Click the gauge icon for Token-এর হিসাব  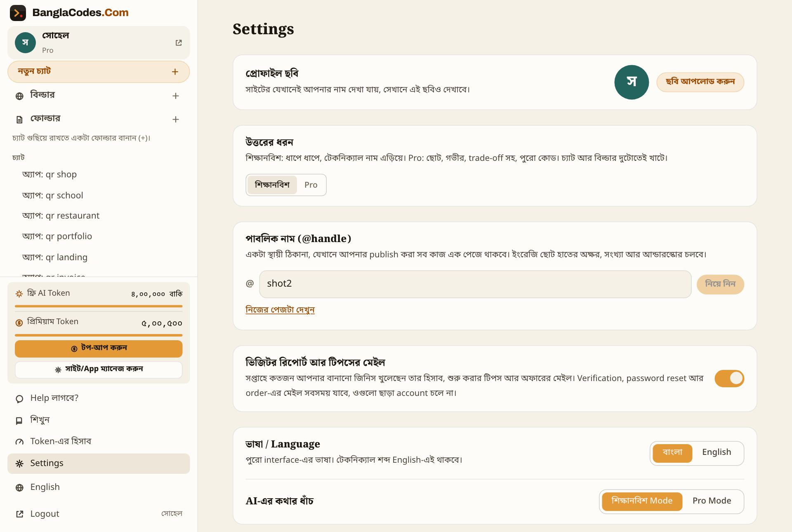coord(19,442)
